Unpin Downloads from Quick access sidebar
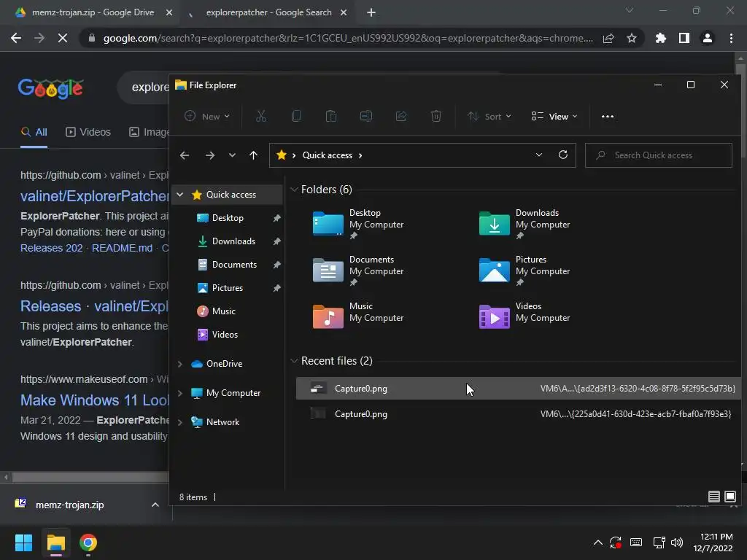This screenshot has width=747, height=560. (x=276, y=241)
